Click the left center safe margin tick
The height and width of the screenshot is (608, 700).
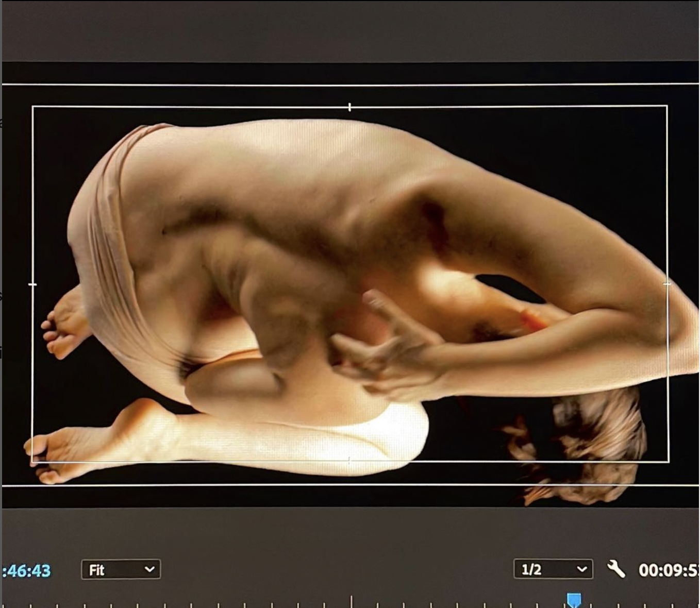tap(32, 284)
